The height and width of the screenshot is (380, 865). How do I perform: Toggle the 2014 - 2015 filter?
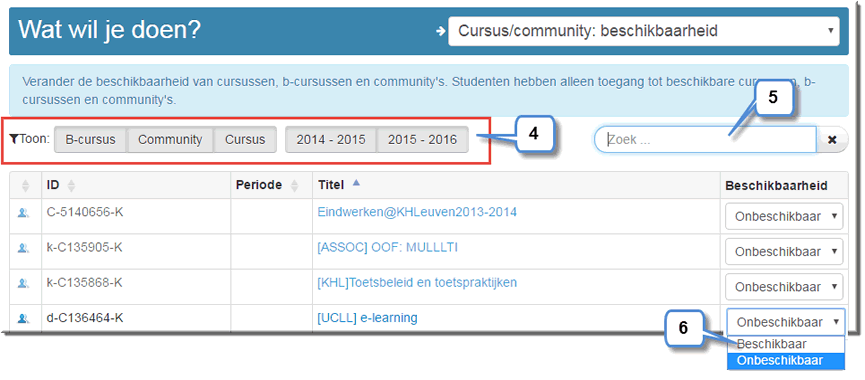(x=331, y=140)
